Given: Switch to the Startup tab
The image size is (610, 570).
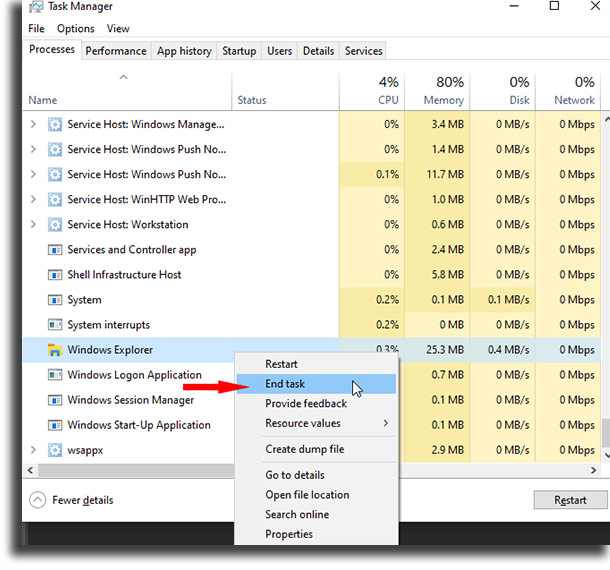Looking at the screenshot, I should pos(239,51).
